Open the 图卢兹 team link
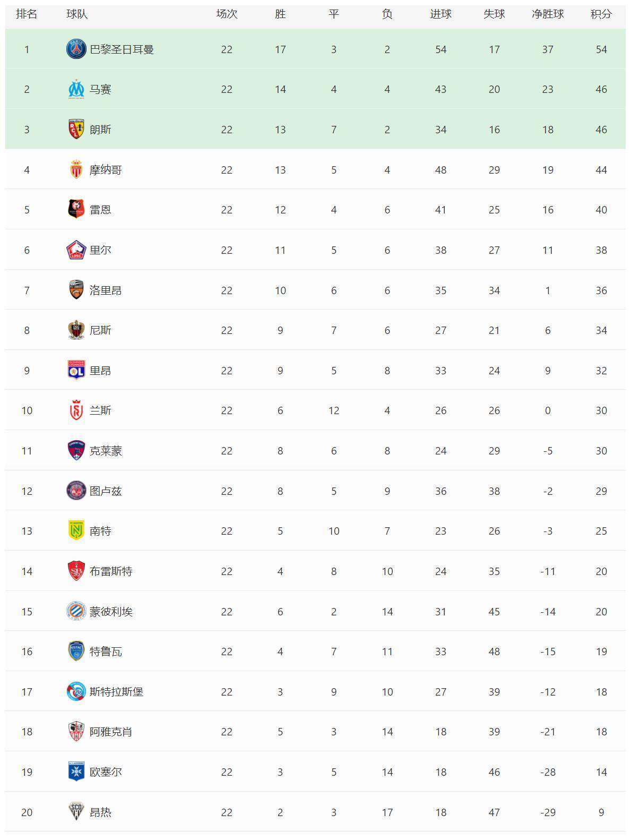Screen dimensions: 631x840 pos(106,491)
